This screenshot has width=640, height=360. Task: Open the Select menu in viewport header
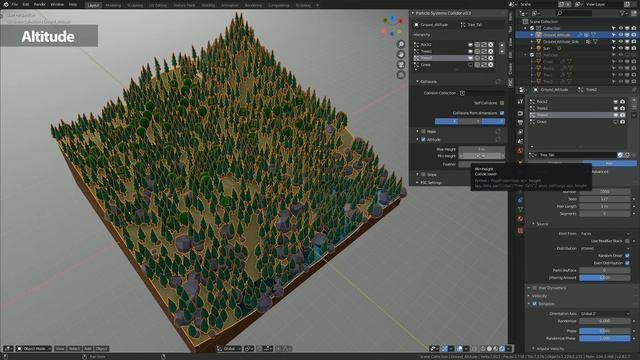coord(74,349)
